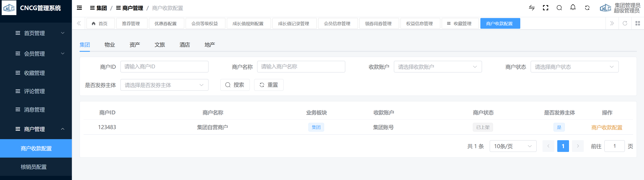Click the sync refresh icon in header
The width and height of the screenshot is (644, 180).
[587, 8]
